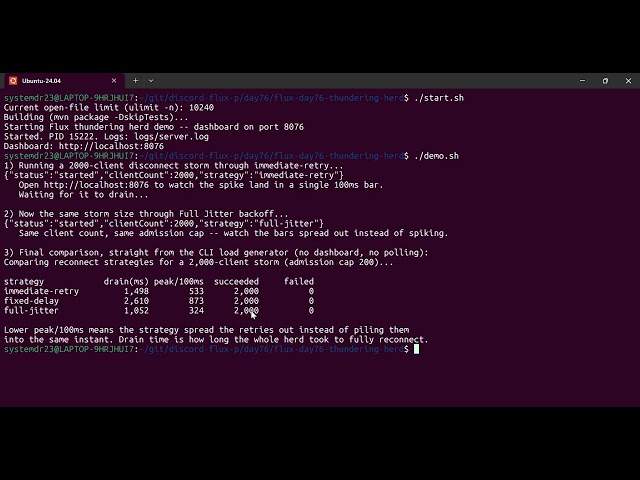640x480 pixels.
Task: Click the 'drain(ms)' column header
Action: [x=126, y=282]
